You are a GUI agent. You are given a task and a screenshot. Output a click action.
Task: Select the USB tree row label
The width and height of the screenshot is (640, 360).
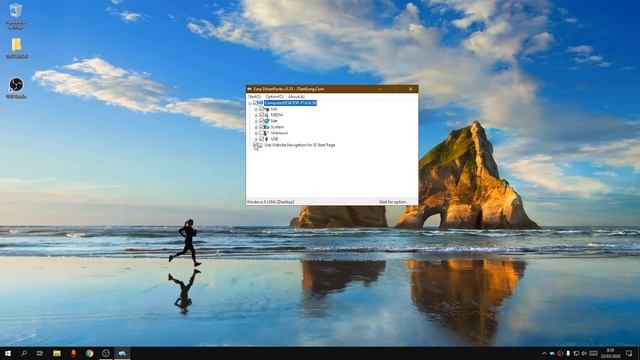[274, 139]
